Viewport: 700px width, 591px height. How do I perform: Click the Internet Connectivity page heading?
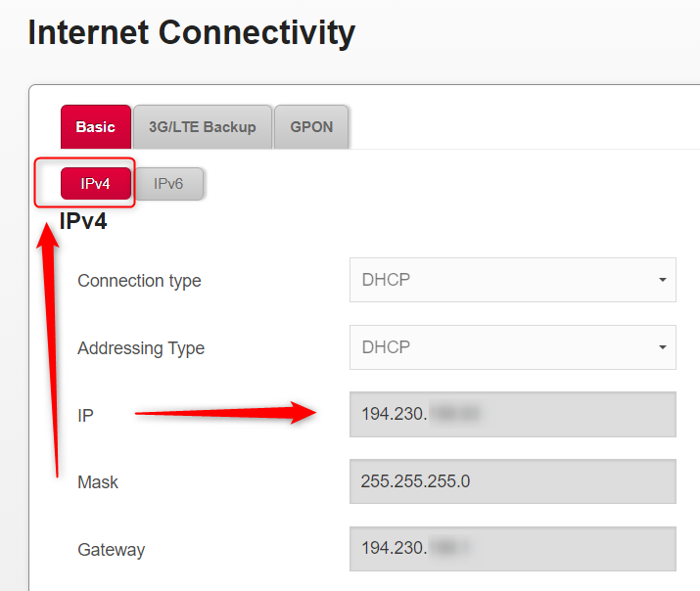(x=191, y=33)
